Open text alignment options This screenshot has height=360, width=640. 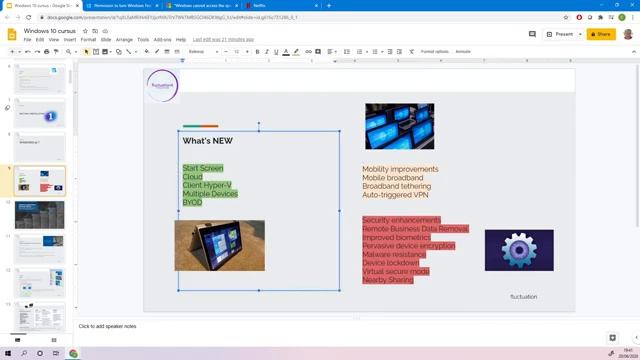pos(331,52)
